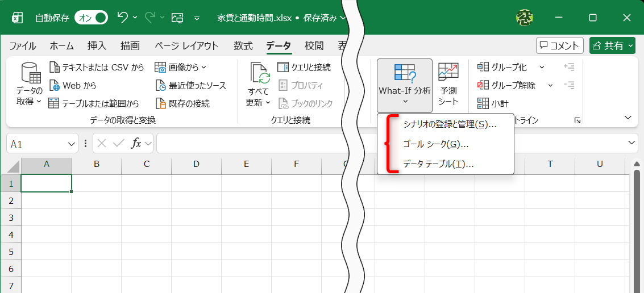Click 既存の接続

[183, 103]
